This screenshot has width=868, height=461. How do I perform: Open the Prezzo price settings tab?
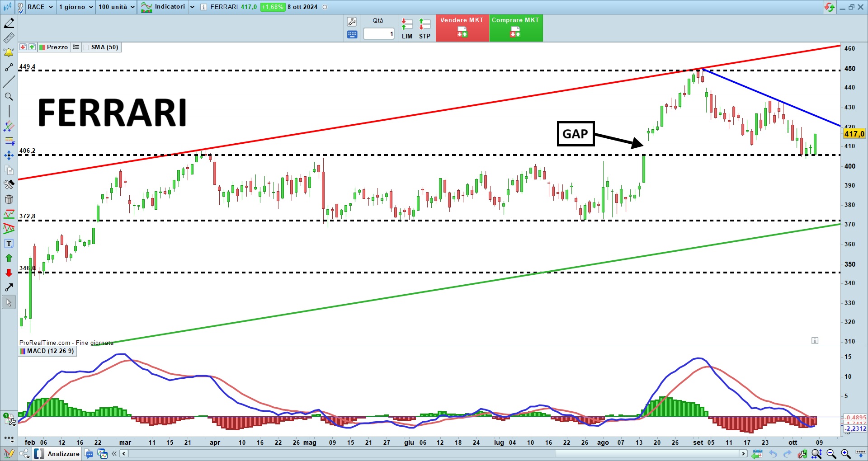click(53, 47)
